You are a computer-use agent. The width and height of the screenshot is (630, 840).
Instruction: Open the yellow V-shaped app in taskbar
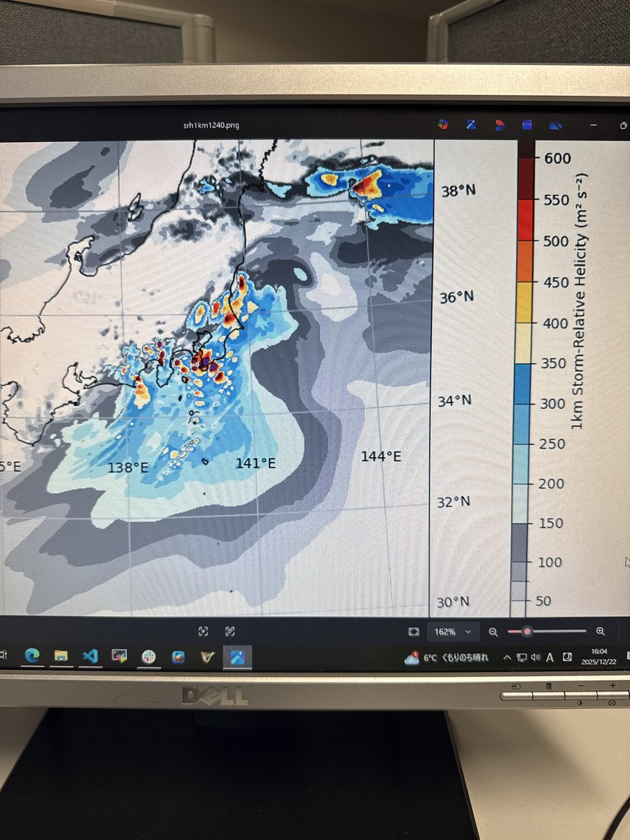pyautogui.click(x=207, y=657)
